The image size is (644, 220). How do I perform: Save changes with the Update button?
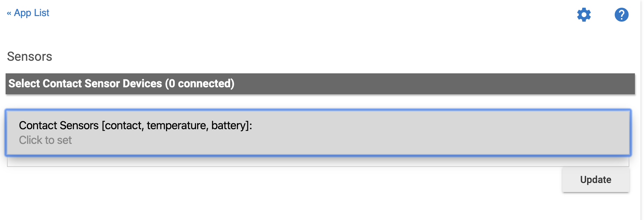(596, 179)
